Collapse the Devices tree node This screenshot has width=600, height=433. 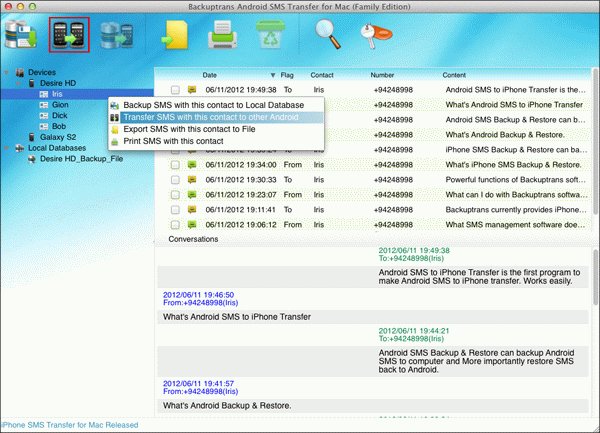click(x=7, y=72)
